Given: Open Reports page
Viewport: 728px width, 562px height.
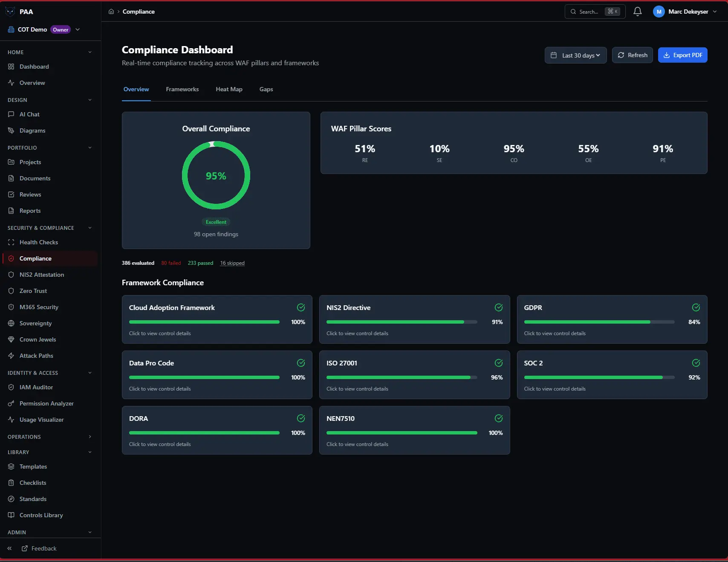Looking at the screenshot, I should pos(50,211).
